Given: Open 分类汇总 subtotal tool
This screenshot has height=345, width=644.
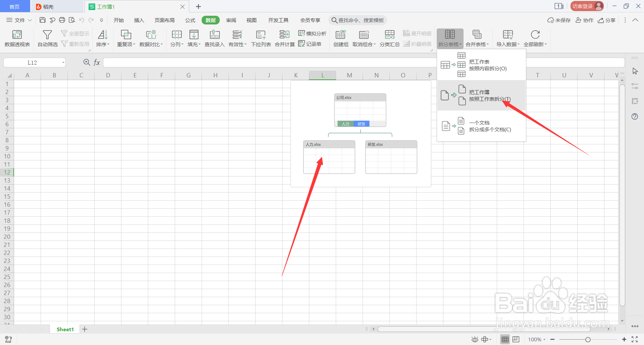Looking at the screenshot, I should [389, 39].
